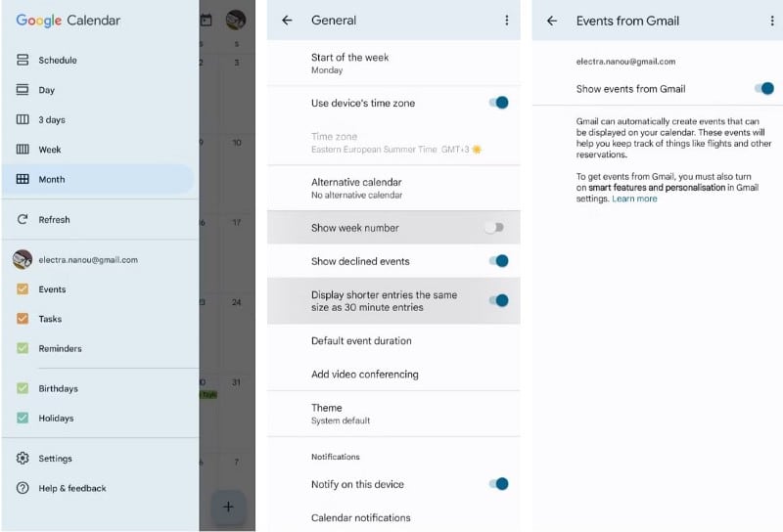783x532 pixels.
Task: Tap the profile picture at top of calendar
Action: 236,20
